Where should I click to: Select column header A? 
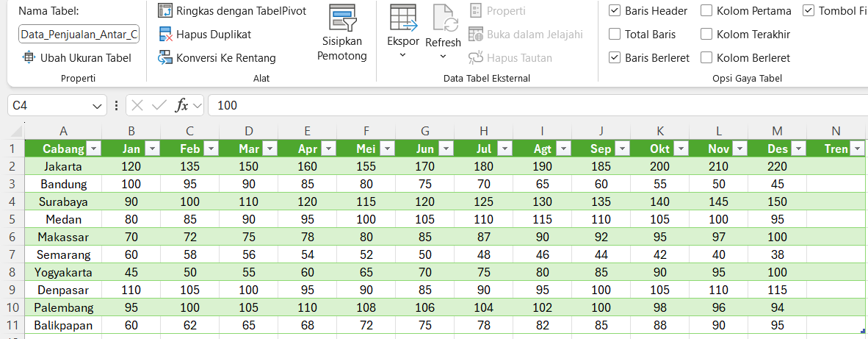point(64,132)
